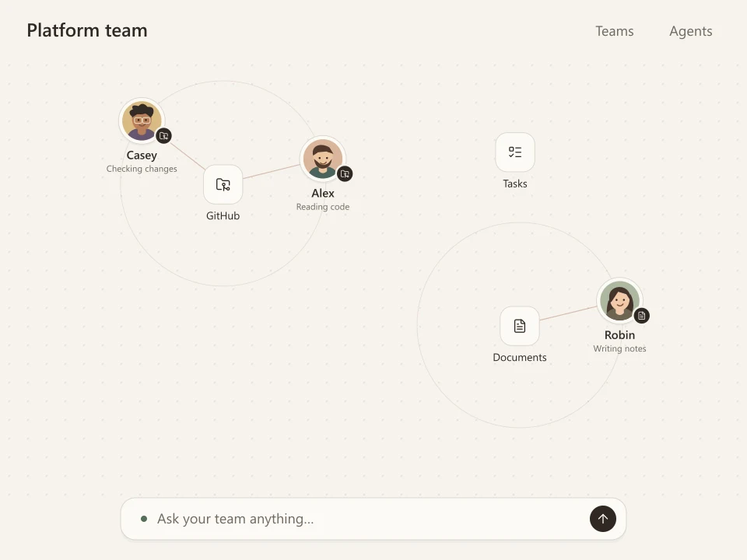Image resolution: width=747 pixels, height=560 pixels.
Task: Click the 'GitHub' label text
Action: [223, 215]
